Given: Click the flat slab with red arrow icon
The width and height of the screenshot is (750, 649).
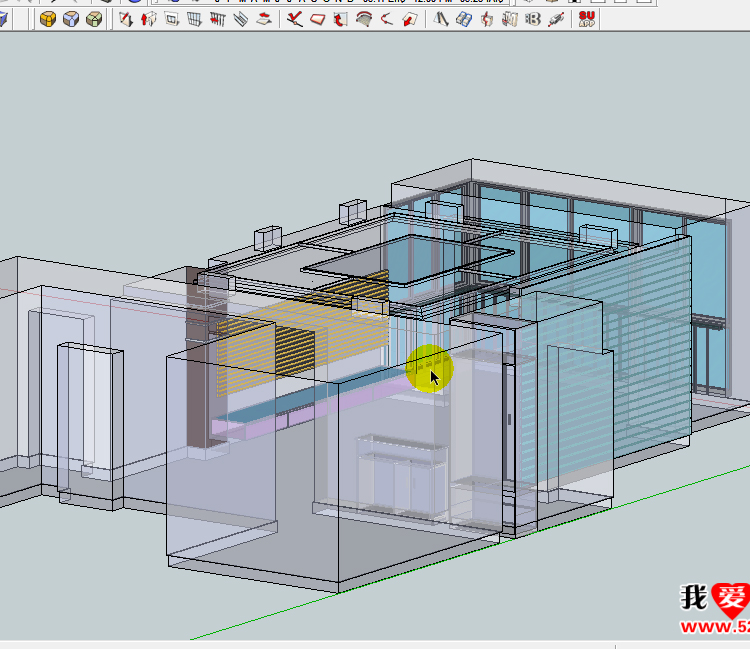Looking at the screenshot, I should coord(264,20).
